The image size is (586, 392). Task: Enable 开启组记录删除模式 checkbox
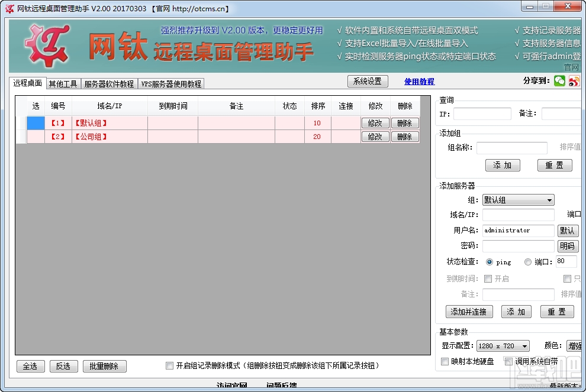tap(170, 365)
